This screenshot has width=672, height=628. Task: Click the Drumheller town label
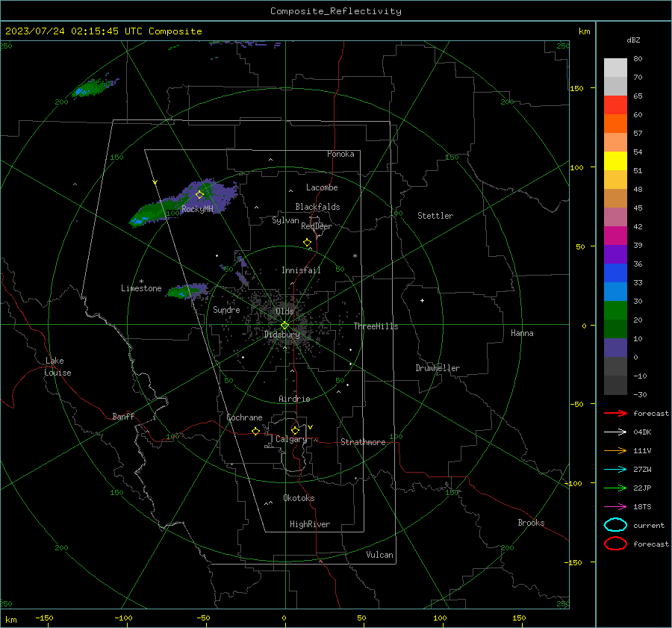(438, 368)
